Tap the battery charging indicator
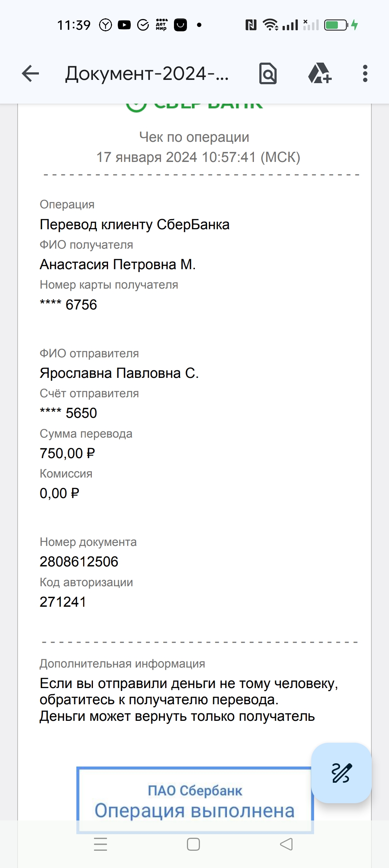Screen dimensions: 389x868 click(x=341, y=25)
